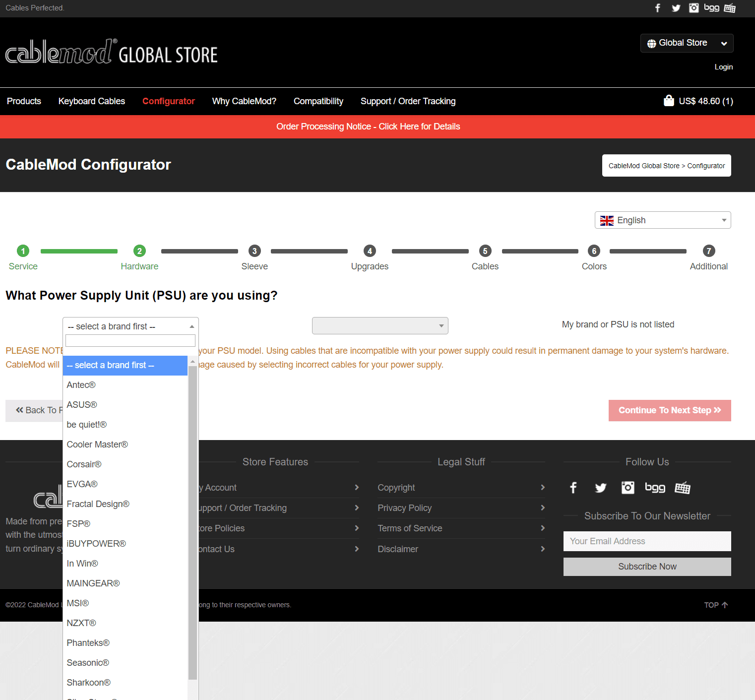Screen dimensions: 755x700
Task: Expand the Global Store region dropdown
Action: (687, 43)
